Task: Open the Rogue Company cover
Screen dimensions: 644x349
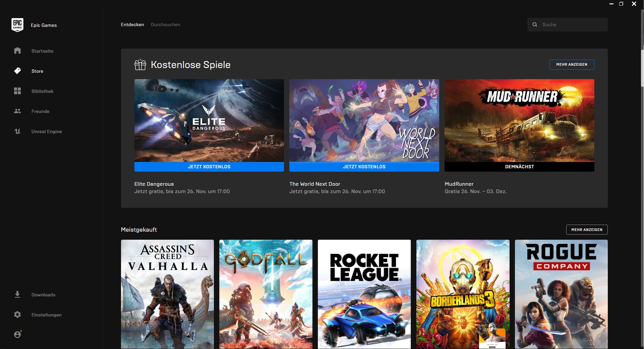Action: 561,294
